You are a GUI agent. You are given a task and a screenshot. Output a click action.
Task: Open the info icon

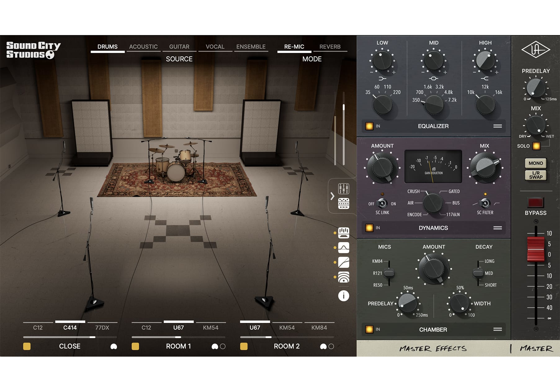coord(343,296)
